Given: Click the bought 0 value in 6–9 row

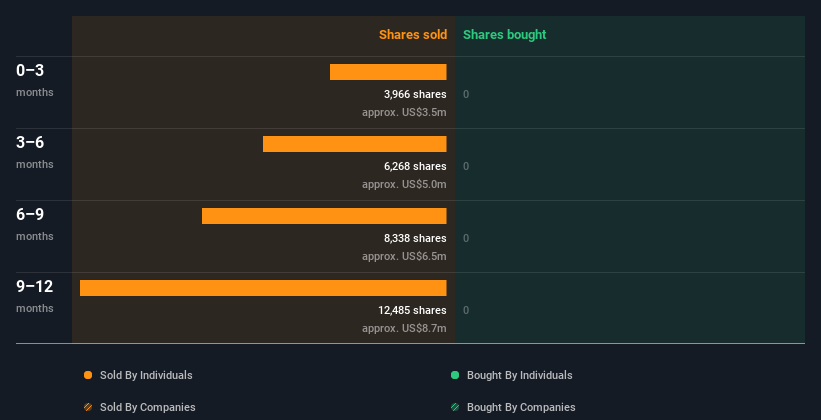Looking at the screenshot, I should click(x=466, y=238).
